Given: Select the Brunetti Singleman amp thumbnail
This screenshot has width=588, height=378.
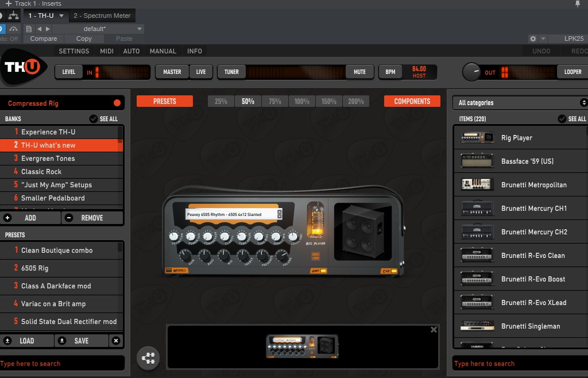Looking at the screenshot, I should click(477, 326).
